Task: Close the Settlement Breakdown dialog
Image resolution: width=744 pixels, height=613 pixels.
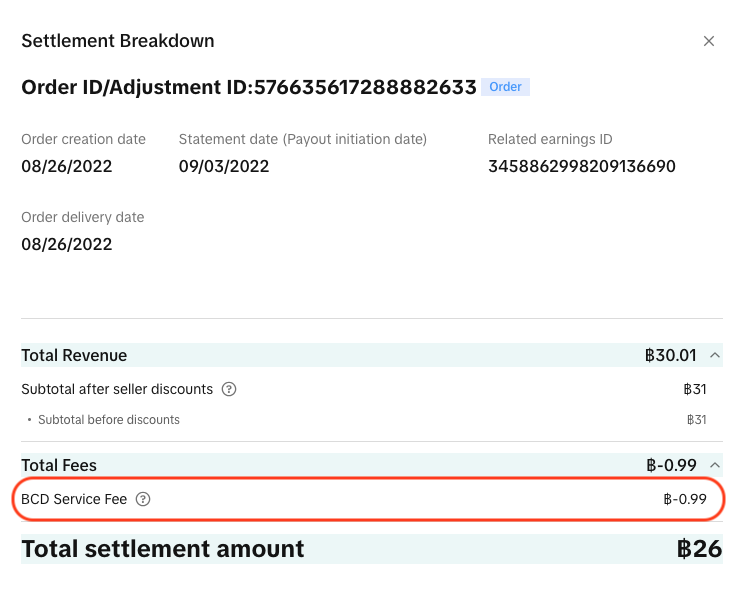Action: pos(709,41)
